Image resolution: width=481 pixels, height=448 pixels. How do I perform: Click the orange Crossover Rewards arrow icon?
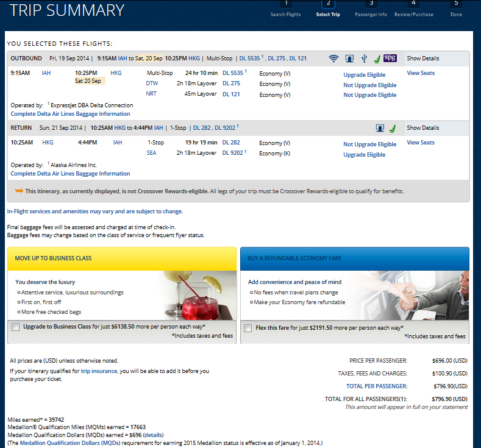(19, 191)
